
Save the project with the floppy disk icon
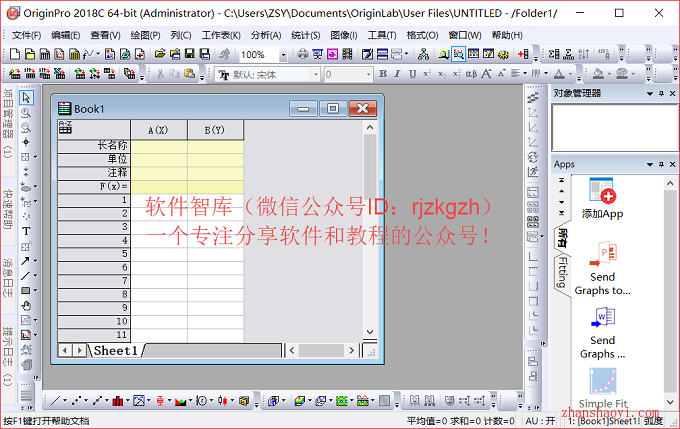click(x=190, y=54)
